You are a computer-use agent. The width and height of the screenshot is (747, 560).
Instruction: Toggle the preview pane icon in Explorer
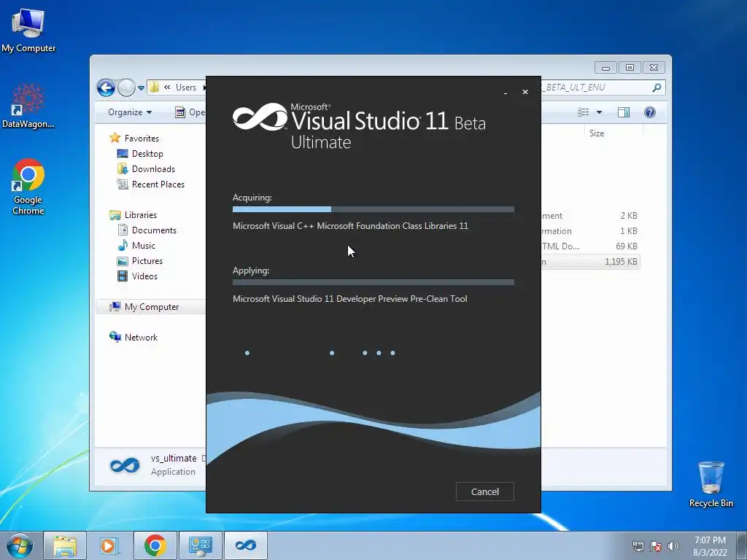[624, 112]
